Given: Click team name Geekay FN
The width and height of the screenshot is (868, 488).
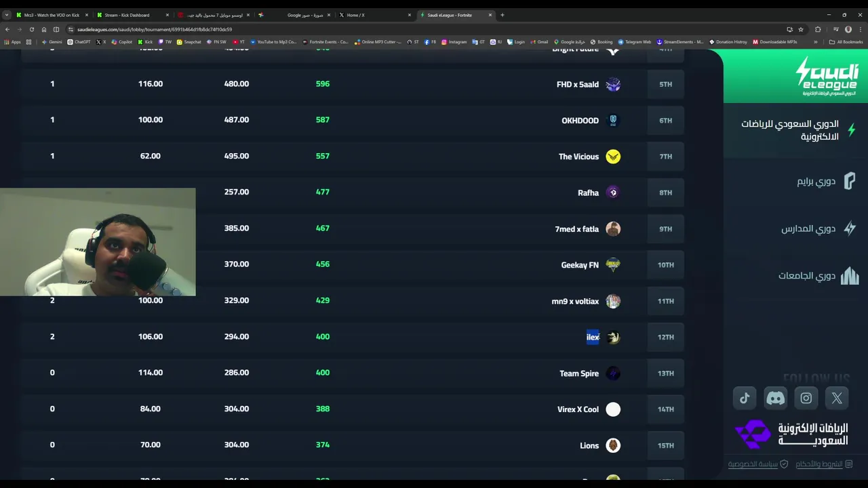Looking at the screenshot, I should [580, 265].
